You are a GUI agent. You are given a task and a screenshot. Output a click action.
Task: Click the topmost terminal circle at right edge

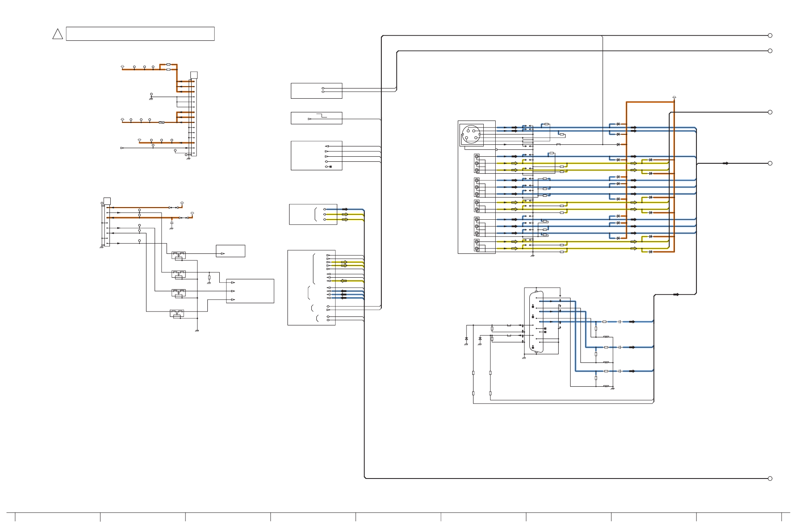770,35
